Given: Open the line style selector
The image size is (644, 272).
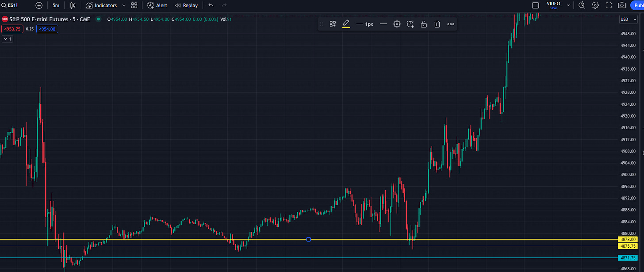Looking at the screenshot, I should coord(383,24).
